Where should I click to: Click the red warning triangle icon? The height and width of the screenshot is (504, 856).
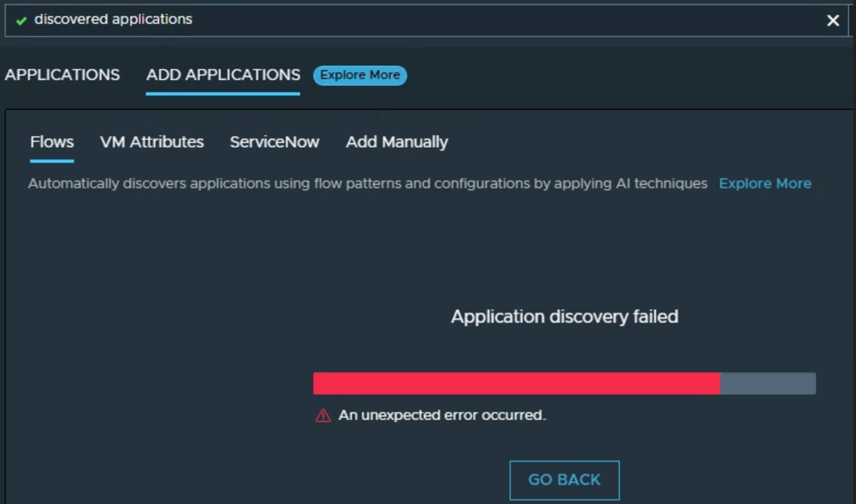[x=323, y=415]
